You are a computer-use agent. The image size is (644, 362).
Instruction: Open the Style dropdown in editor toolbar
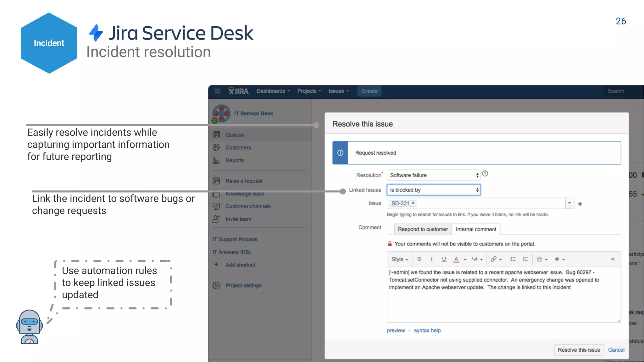coord(400,259)
